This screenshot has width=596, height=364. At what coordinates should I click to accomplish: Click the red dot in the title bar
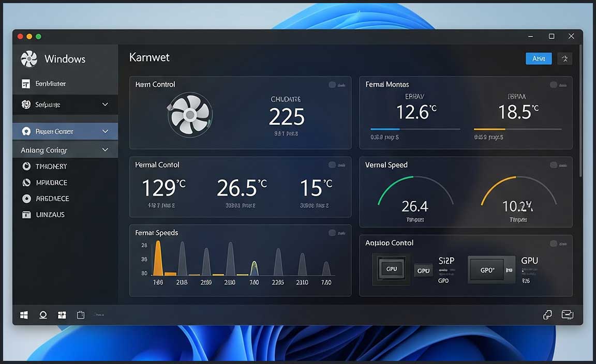(x=20, y=37)
